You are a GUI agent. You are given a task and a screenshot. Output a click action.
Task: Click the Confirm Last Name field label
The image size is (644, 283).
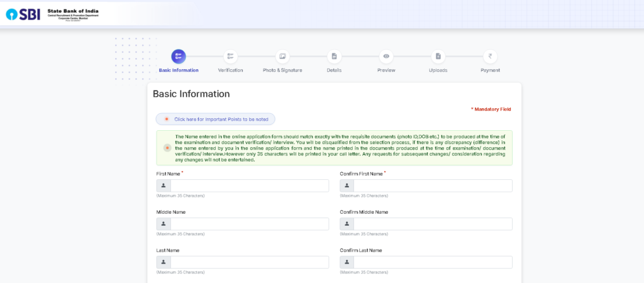[x=361, y=250]
